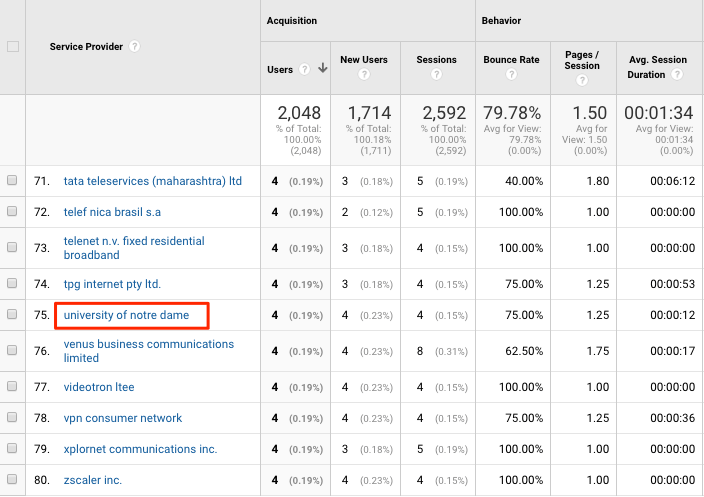This screenshot has height=497, width=704.
Task: Sort table by Sessions column header
Action: pyautogui.click(x=436, y=59)
